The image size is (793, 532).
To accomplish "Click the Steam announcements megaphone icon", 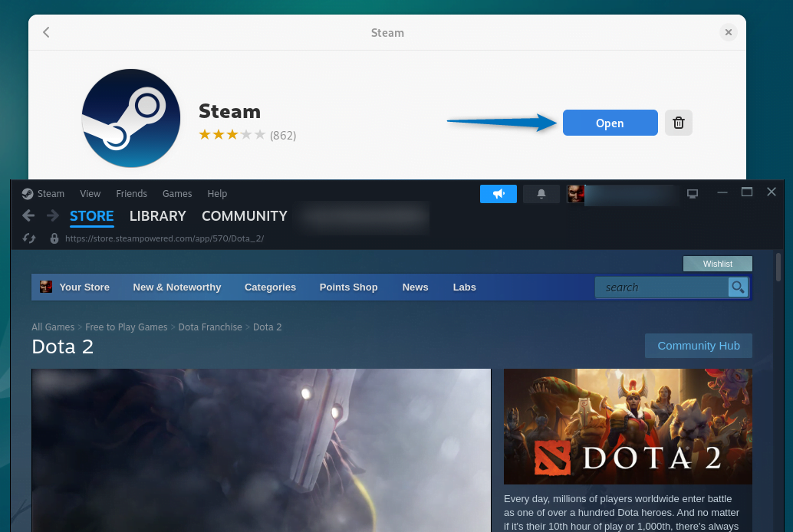I will (x=499, y=194).
